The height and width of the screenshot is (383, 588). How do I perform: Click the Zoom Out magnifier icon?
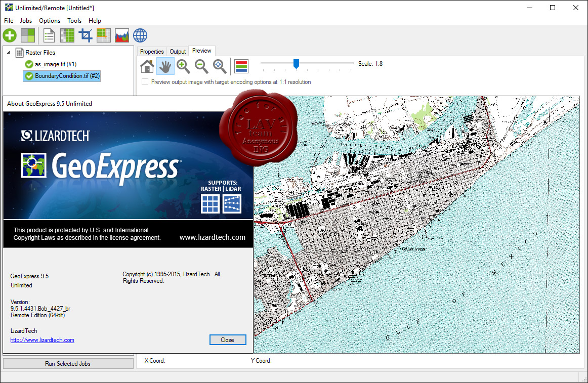point(201,66)
